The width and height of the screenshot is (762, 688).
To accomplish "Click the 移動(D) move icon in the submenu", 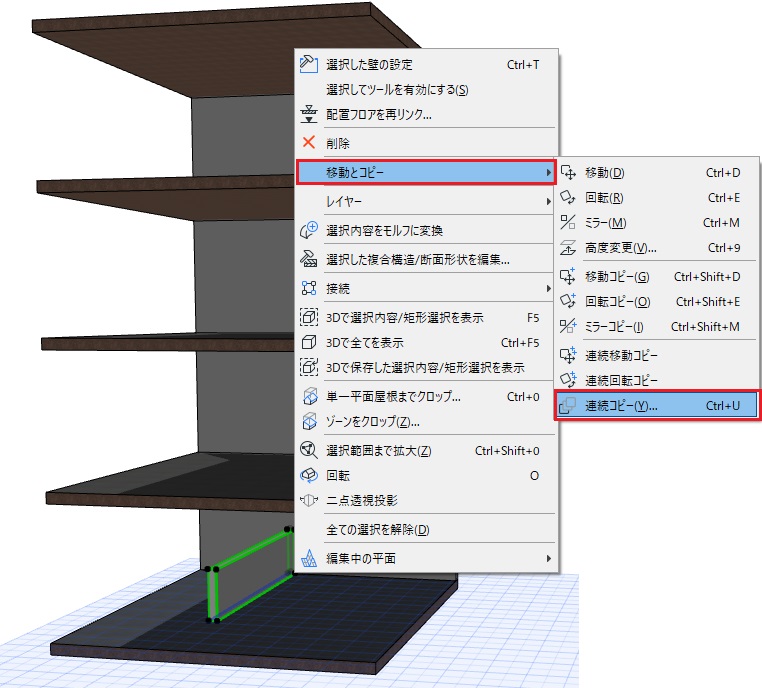I will click(x=568, y=172).
